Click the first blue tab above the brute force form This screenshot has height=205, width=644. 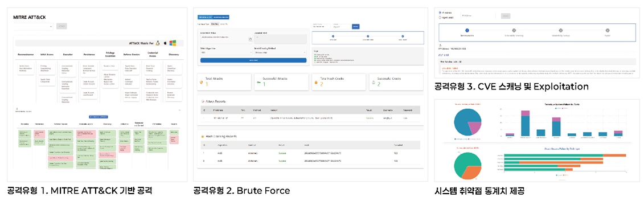[206, 18]
